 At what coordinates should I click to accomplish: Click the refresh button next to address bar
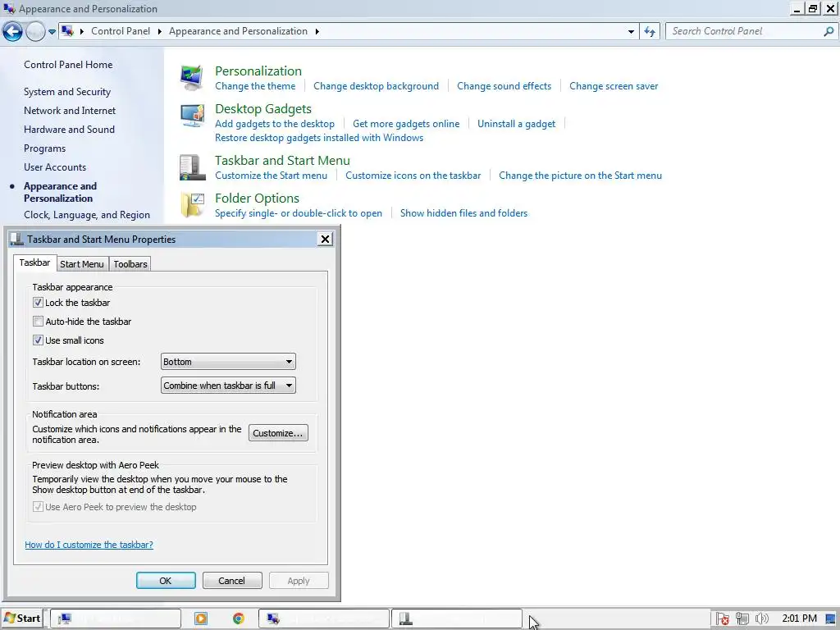point(650,32)
